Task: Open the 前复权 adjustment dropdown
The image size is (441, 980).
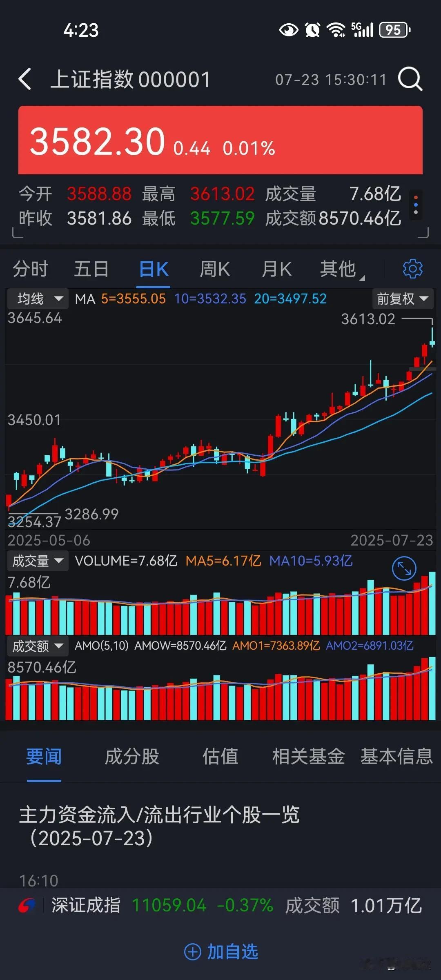Action: coord(403,299)
